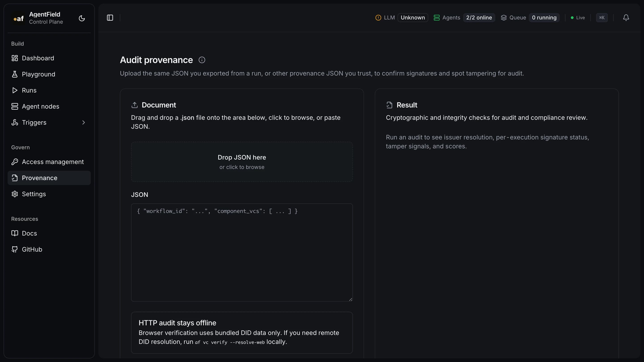Click the Resources section label
Viewport: 644px width, 362px height.
[x=25, y=219]
